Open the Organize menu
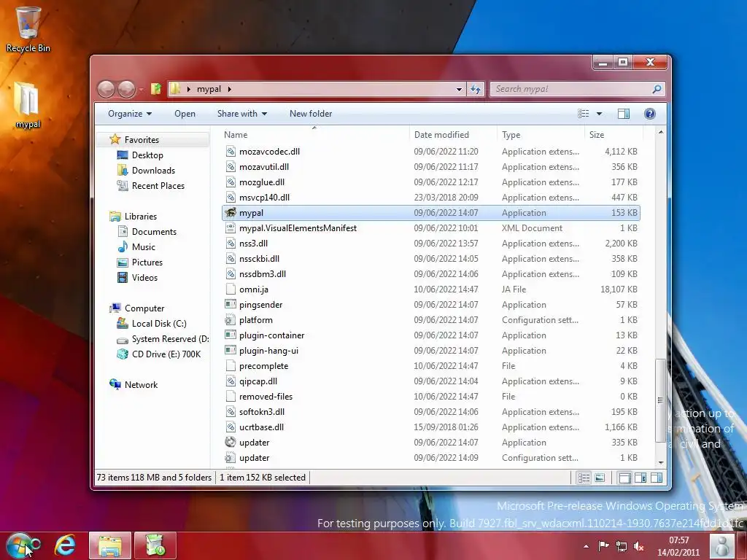The height and width of the screenshot is (560, 747). 130,114
